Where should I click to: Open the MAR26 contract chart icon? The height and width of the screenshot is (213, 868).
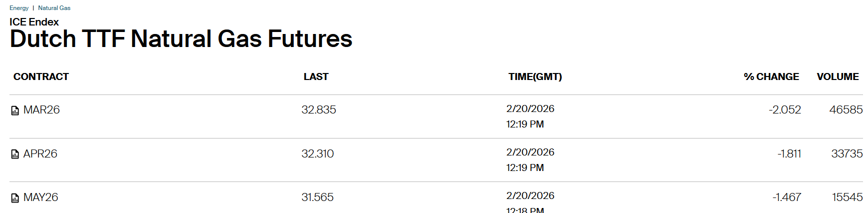click(15, 110)
